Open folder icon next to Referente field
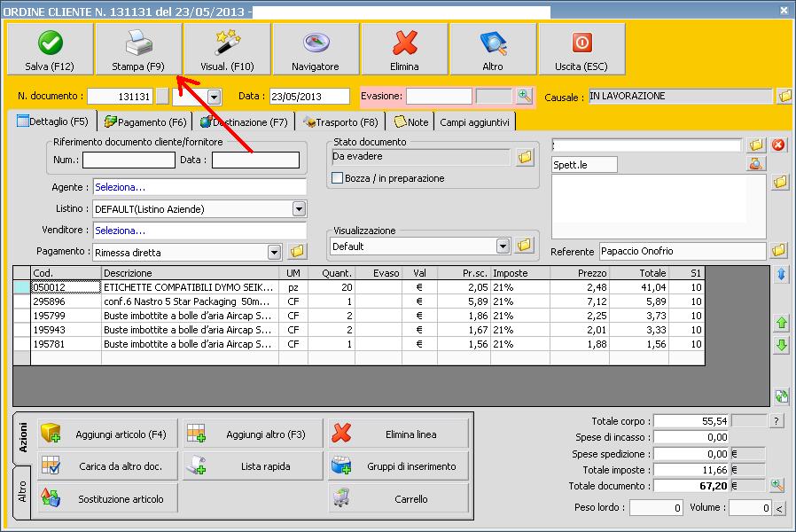 pos(779,250)
